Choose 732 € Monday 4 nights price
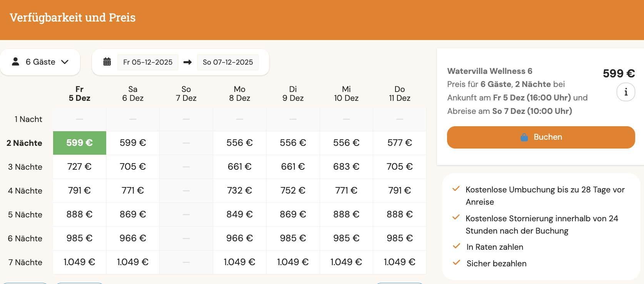This screenshot has height=284, width=644. 239,190
